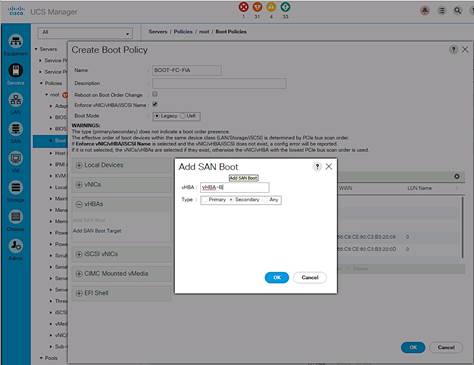Click Servers in the breadcrumb
Image resolution: width=474 pixels, height=365 pixels.
coord(158,32)
